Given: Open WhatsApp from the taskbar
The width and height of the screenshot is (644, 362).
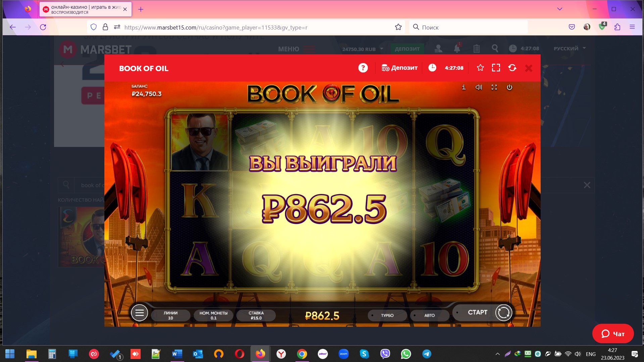Looking at the screenshot, I should click(406, 354).
